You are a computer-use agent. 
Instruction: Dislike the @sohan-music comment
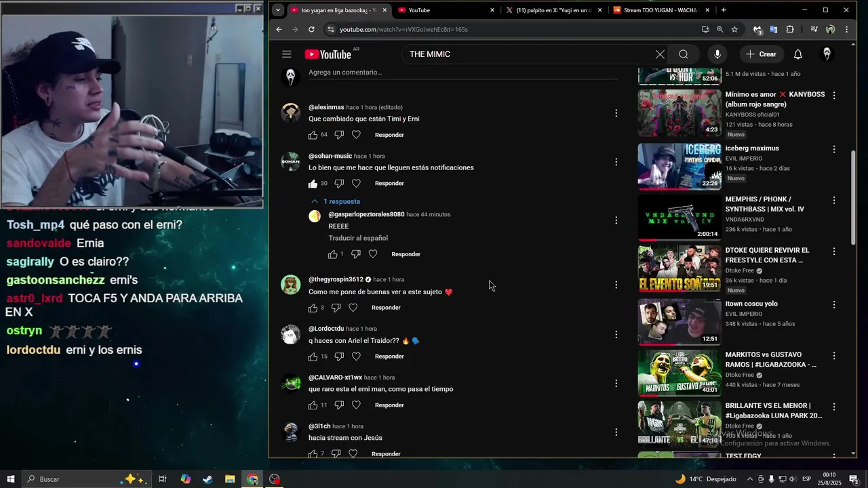tap(339, 184)
